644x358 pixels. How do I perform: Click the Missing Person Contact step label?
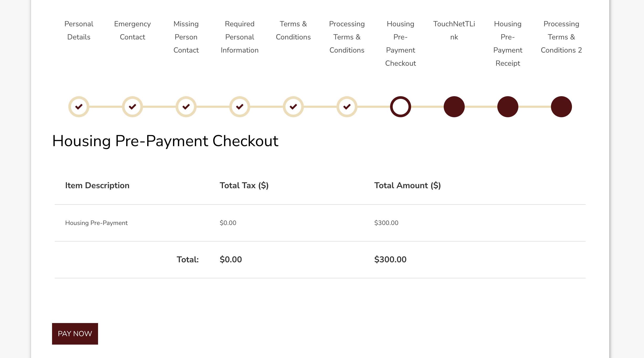186,37
